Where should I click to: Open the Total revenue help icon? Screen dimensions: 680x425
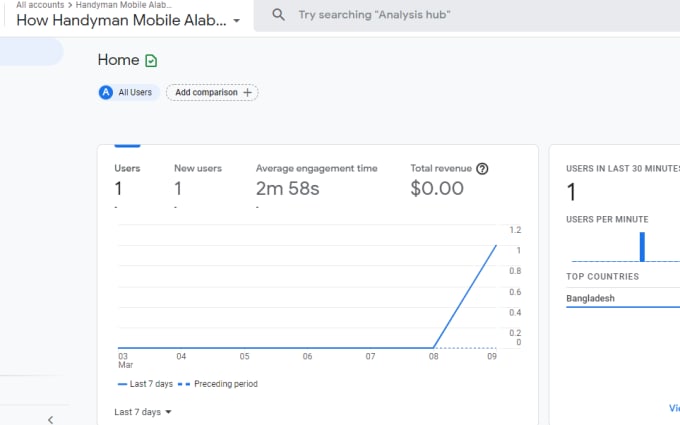point(482,169)
